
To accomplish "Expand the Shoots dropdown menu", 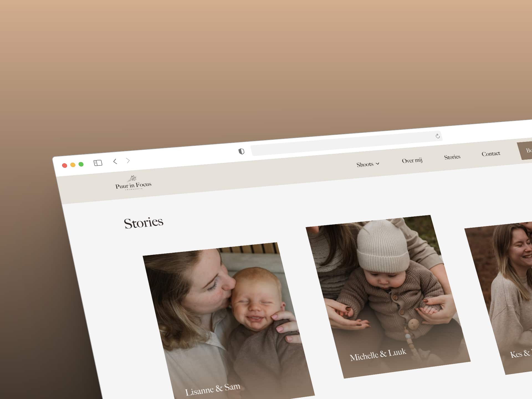I will pos(368,164).
